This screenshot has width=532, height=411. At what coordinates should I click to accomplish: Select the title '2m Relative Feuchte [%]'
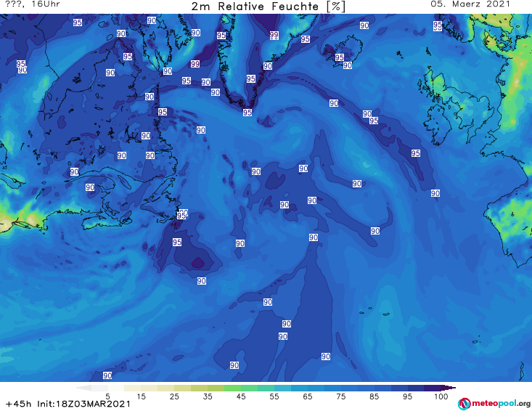coord(268,7)
